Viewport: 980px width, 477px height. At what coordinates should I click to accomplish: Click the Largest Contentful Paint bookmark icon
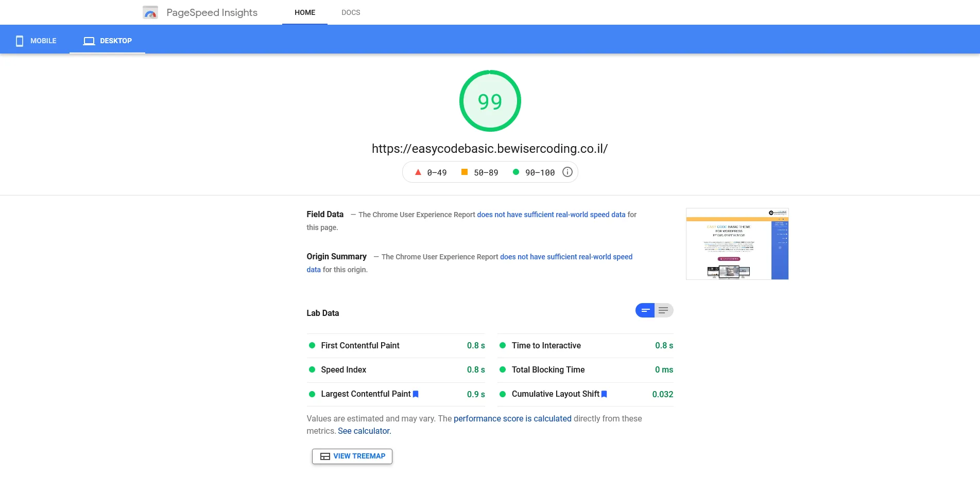[416, 394]
